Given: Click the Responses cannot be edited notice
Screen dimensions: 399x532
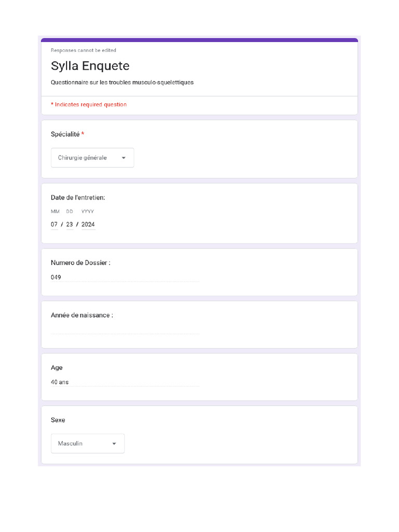Looking at the screenshot, I should coord(83,50).
